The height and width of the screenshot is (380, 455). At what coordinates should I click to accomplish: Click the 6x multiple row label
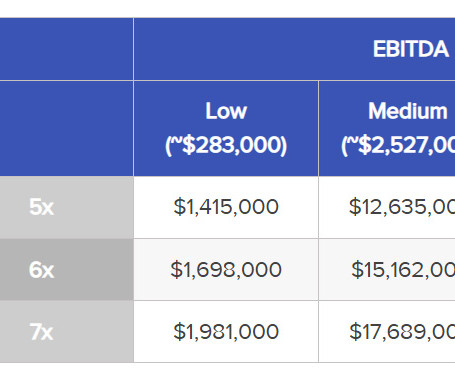coord(67,269)
